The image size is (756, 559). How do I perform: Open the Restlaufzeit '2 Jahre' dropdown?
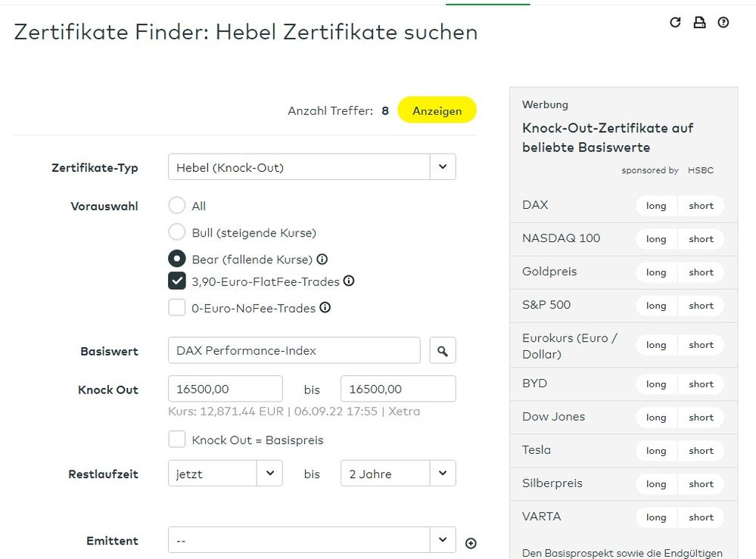pyautogui.click(x=443, y=474)
